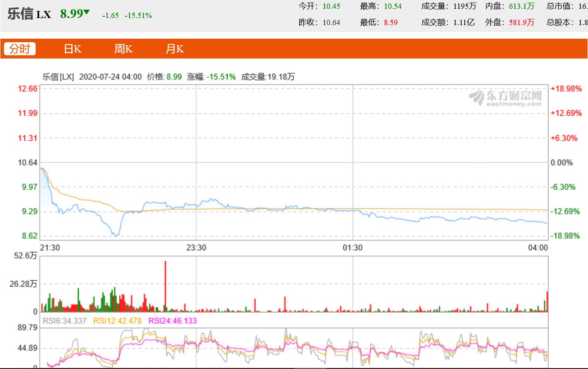Click the 今开 10.45 opening price
The height and width of the screenshot is (369, 588).
tap(320, 6)
